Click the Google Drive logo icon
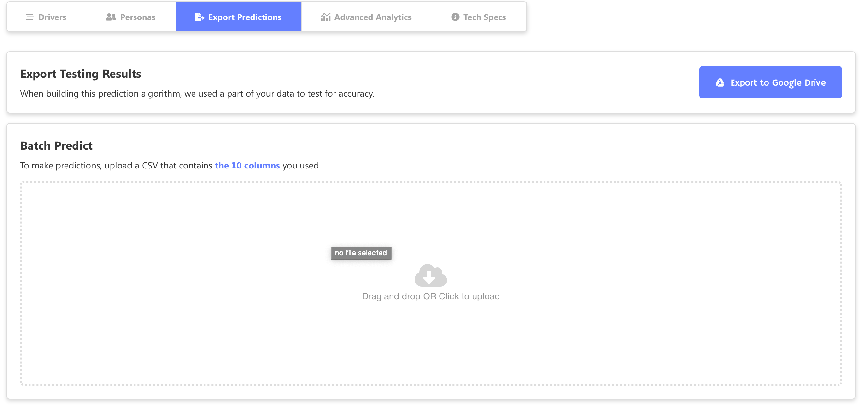This screenshot has height=405, width=868. [x=720, y=83]
